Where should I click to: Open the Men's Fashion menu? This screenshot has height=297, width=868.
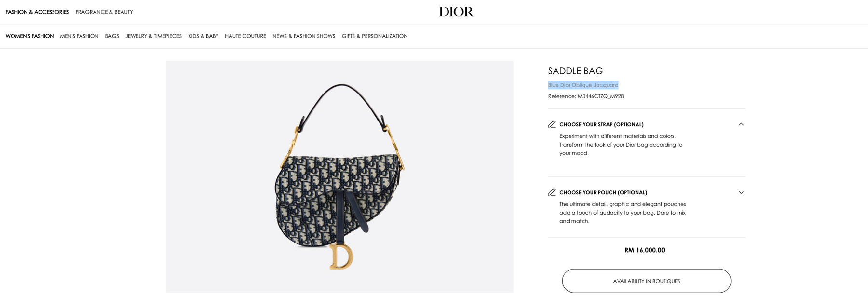pyautogui.click(x=79, y=36)
